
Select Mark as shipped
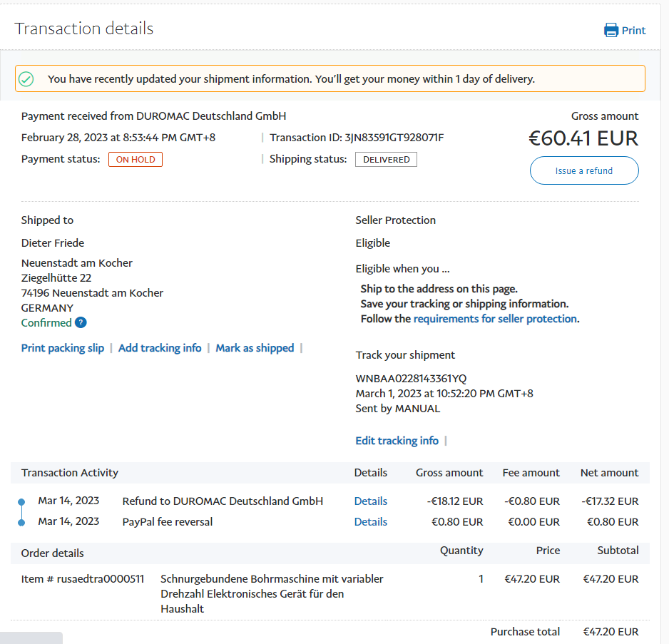point(255,348)
